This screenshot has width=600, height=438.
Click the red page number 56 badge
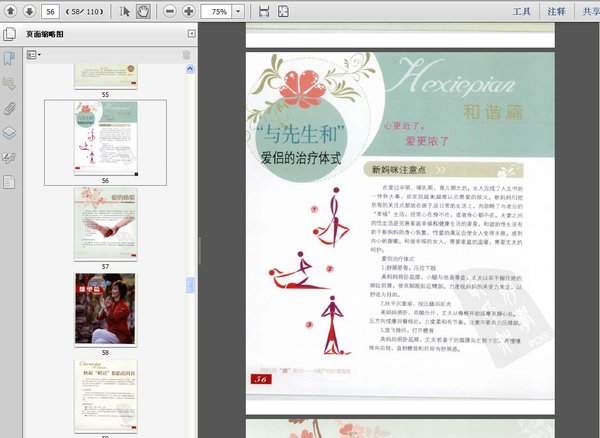pos(261,379)
